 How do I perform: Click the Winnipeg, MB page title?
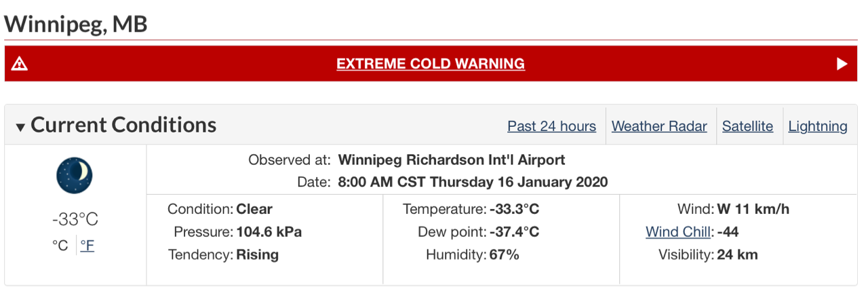[x=76, y=24]
